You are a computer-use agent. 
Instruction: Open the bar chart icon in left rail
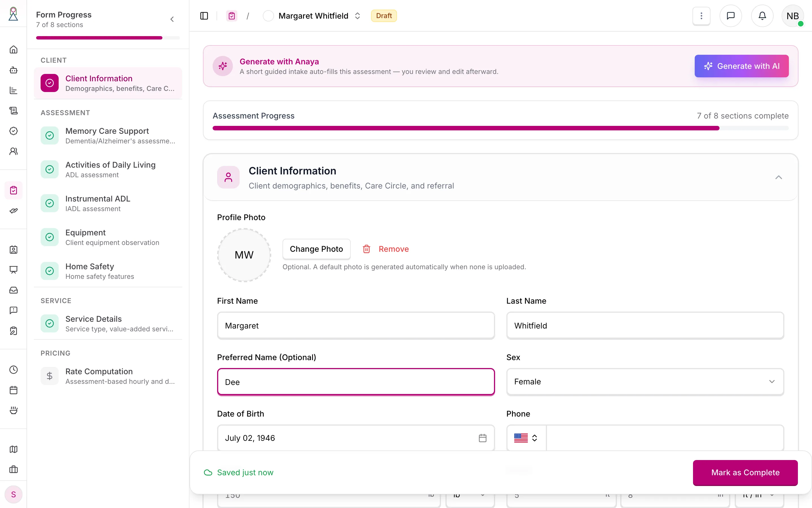tap(14, 90)
